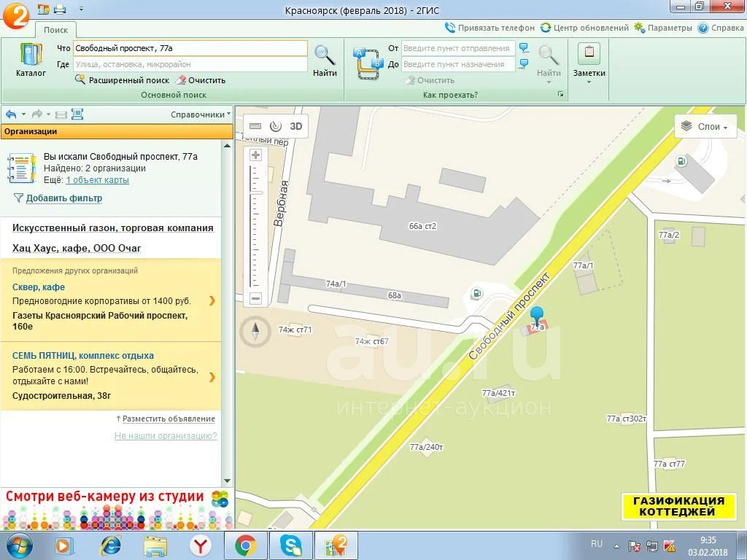Click the Организации panel header

click(117, 131)
